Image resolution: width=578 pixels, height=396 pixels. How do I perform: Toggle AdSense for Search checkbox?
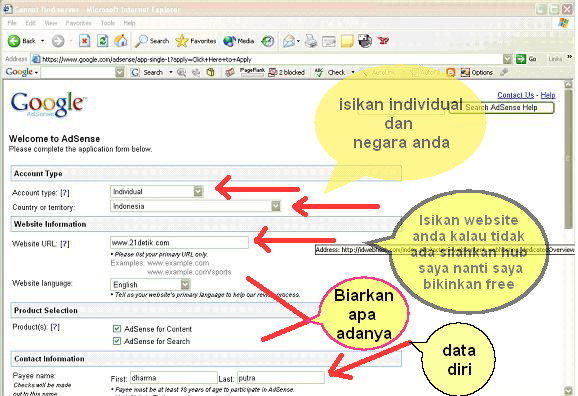click(117, 341)
